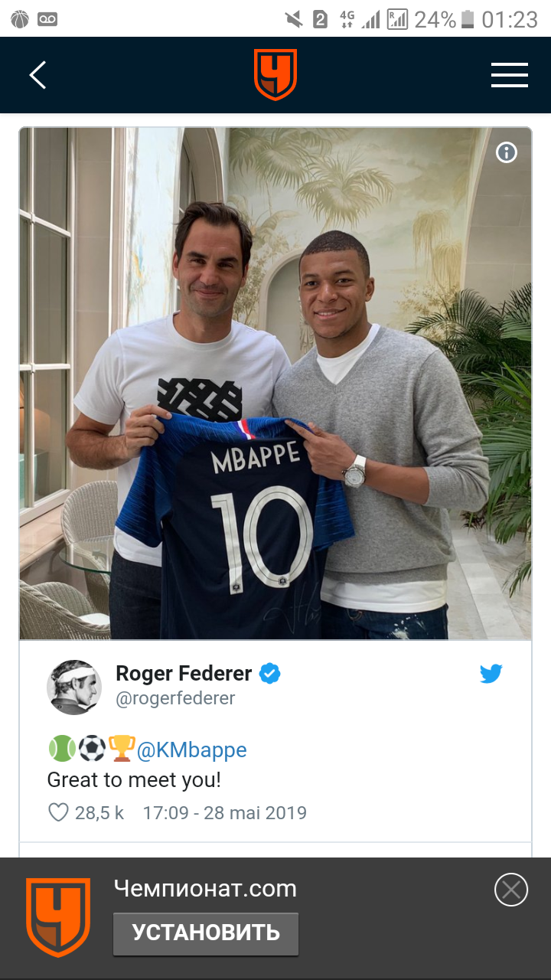Open the @rogerfederer handle
Viewport: 551px width, 980px height.
pyautogui.click(x=175, y=698)
